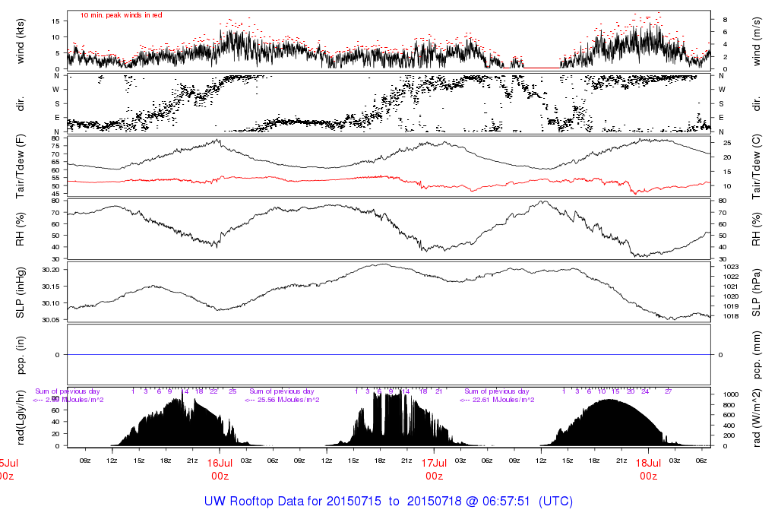Click the '18Jul' date label
This screenshot has width=778, height=532.
coord(649,463)
